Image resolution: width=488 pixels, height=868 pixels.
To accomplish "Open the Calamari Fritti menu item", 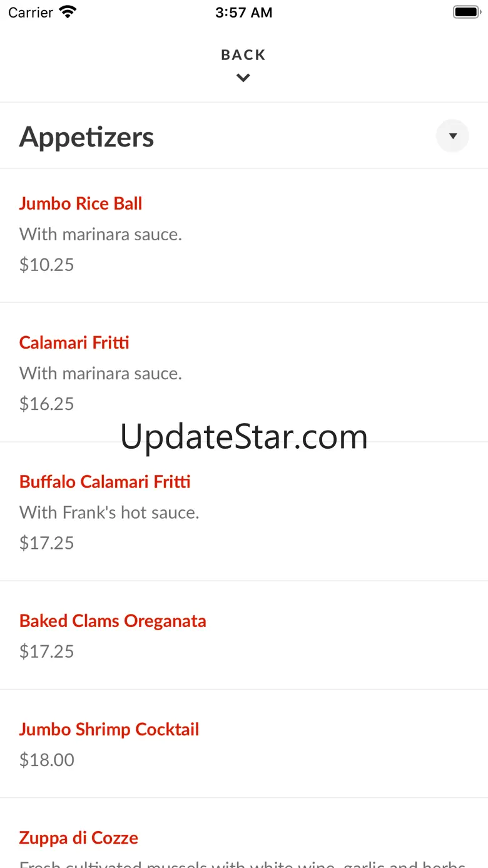I will coord(74,342).
